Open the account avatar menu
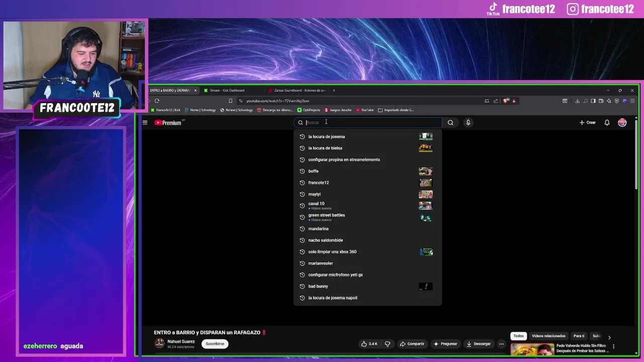The width and height of the screenshot is (644, 362). [x=622, y=123]
